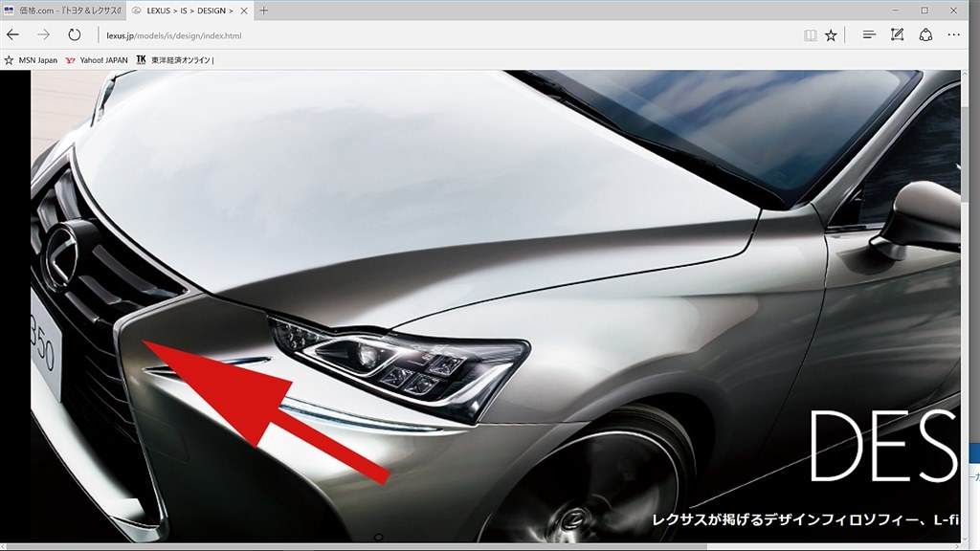This screenshot has width=980, height=551.
Task: Click the lexus.jp address bar
Action: [437, 35]
